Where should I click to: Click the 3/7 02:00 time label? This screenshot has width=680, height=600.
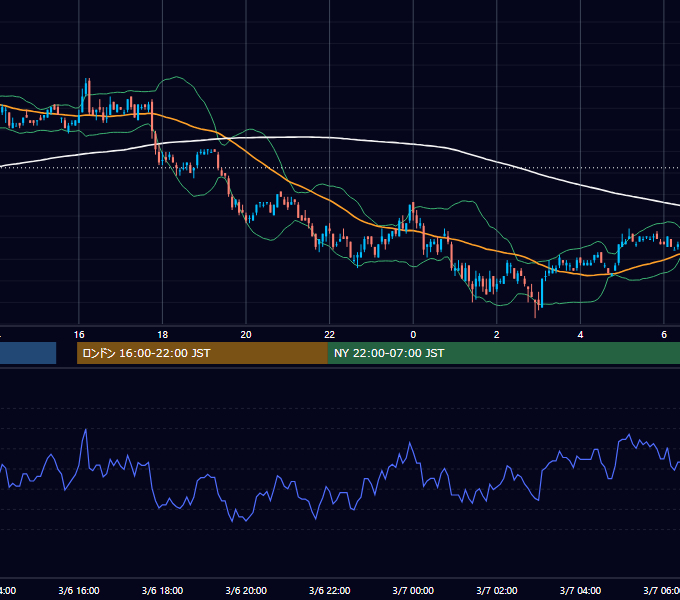coord(497,590)
